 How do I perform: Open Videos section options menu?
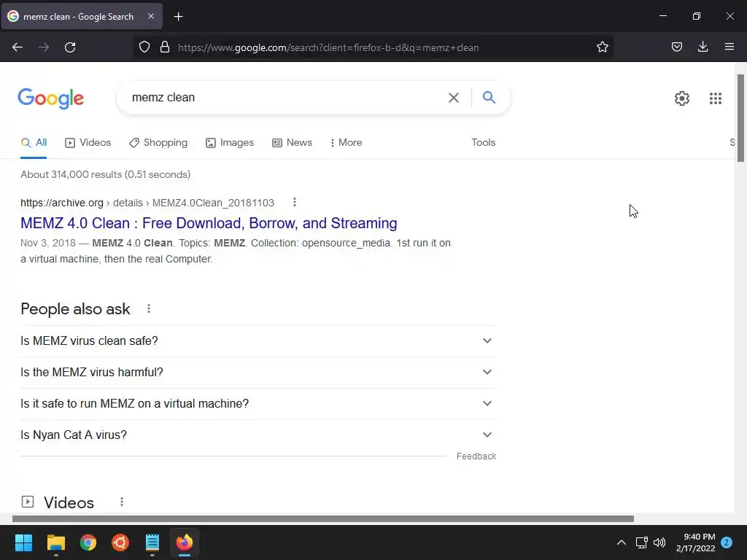[122, 502]
